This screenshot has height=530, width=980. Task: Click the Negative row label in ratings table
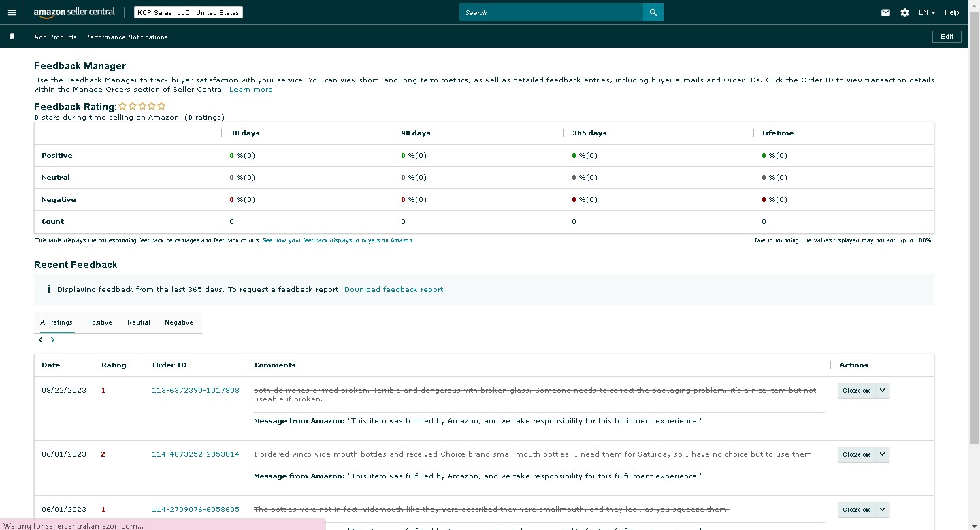pyautogui.click(x=59, y=200)
